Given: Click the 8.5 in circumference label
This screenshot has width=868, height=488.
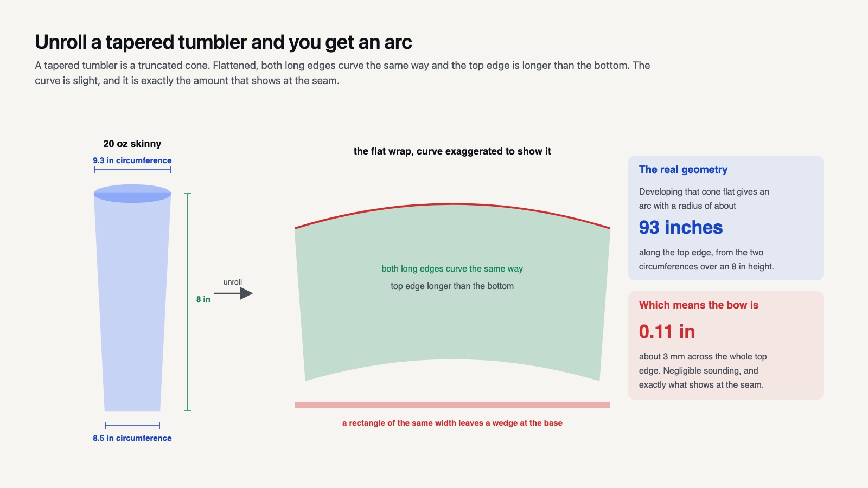Looking at the screenshot, I should click(x=132, y=438).
